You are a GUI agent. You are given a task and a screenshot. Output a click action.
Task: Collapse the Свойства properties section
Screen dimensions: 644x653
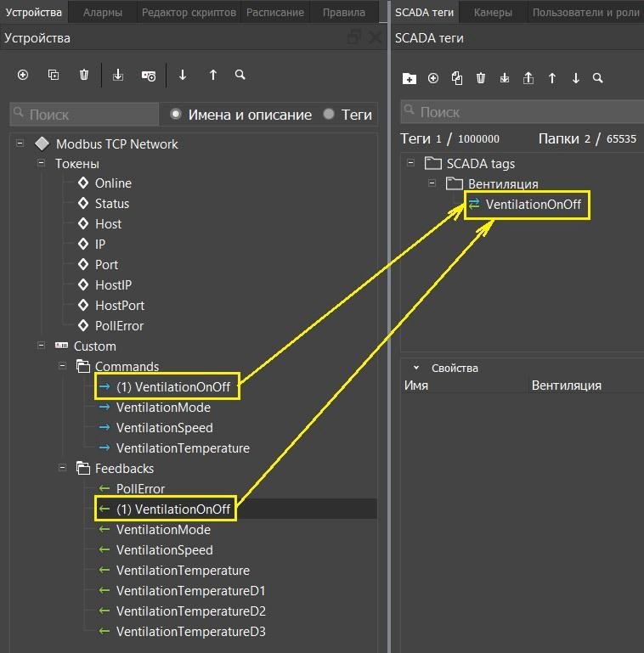tap(416, 368)
